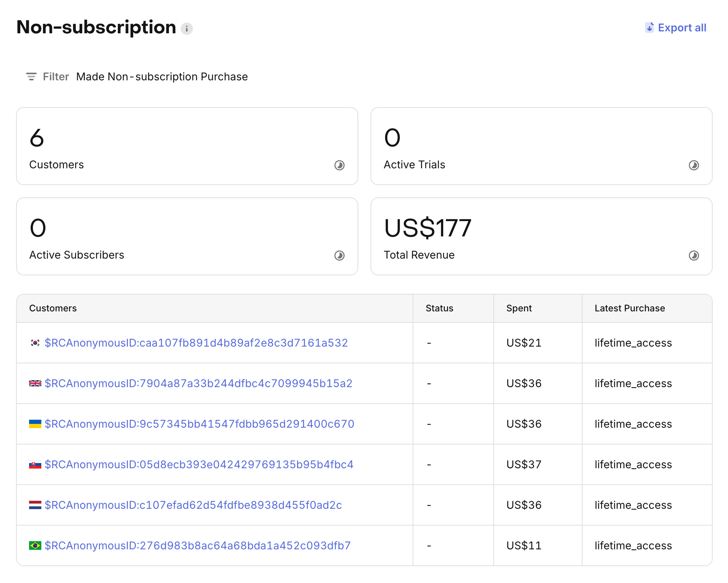Open customer ID starting with 9c57345b

[x=199, y=424]
